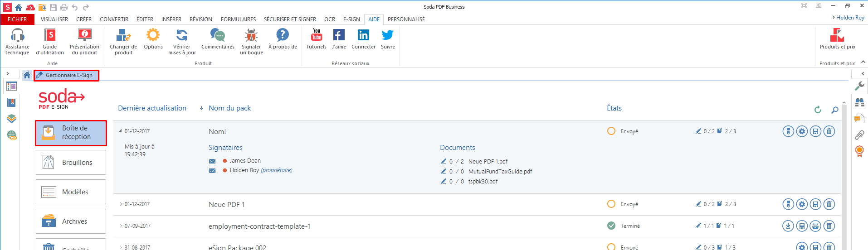868x250 pixels.
Task: Click Signaler un bogue
Action: pyautogui.click(x=251, y=41)
